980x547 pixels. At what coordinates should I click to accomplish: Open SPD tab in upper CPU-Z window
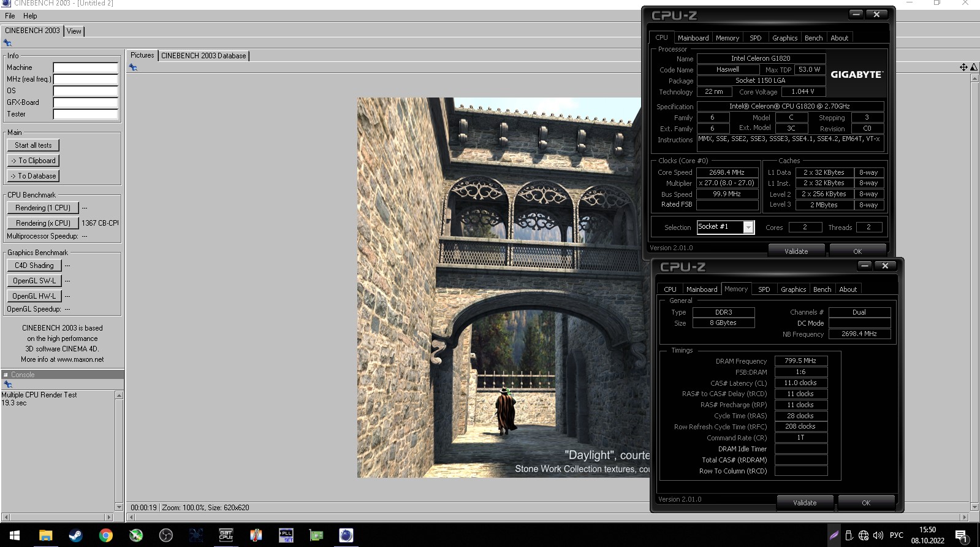[756, 38]
